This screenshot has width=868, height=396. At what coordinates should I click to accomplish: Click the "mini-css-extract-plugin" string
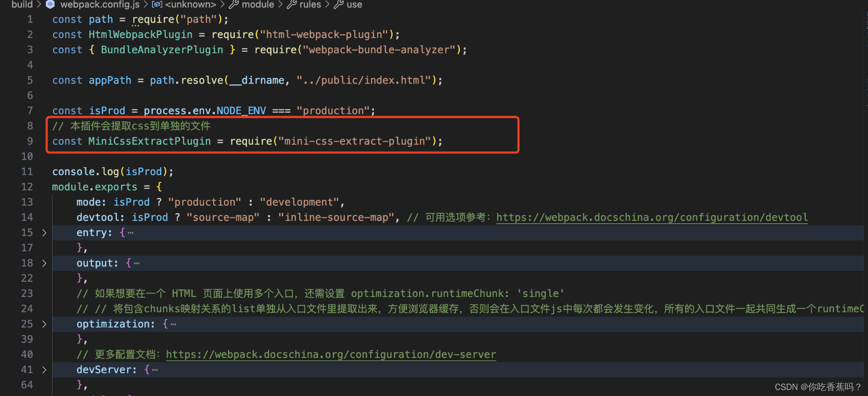coord(355,141)
